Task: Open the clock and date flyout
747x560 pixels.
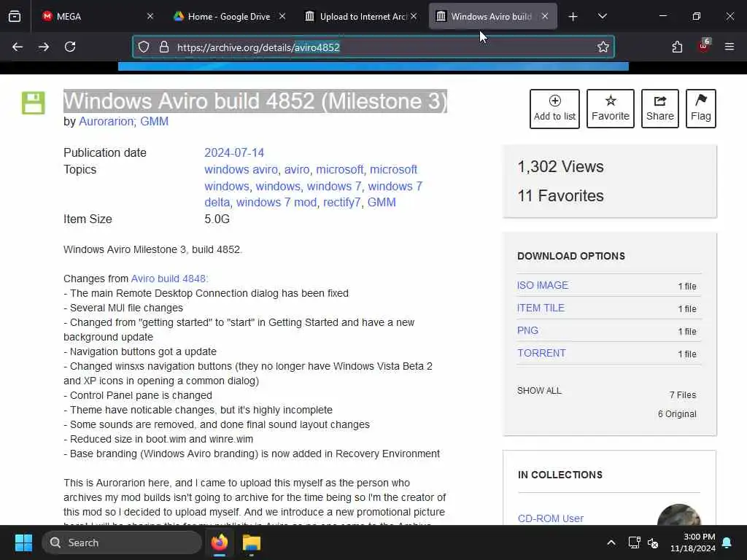Action: [x=693, y=542]
